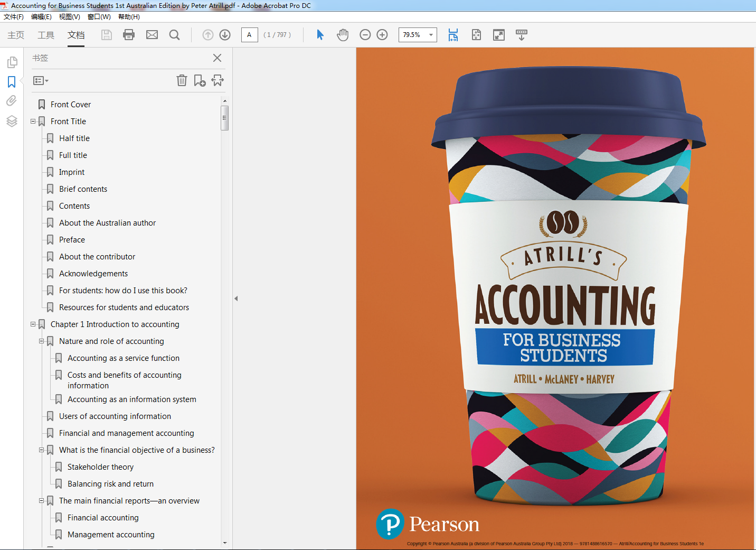
Task: Zoom out with minus circle
Action: pos(365,35)
